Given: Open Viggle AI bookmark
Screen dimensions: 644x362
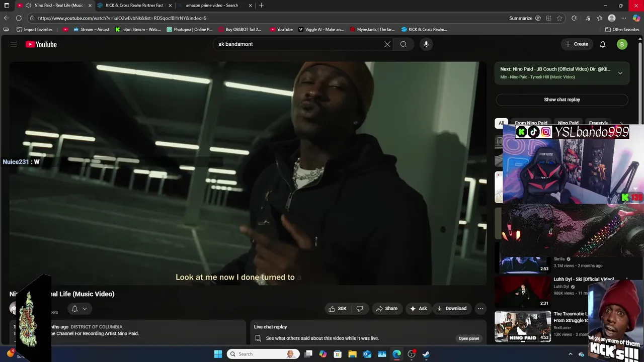Looking at the screenshot, I should 321,30.
